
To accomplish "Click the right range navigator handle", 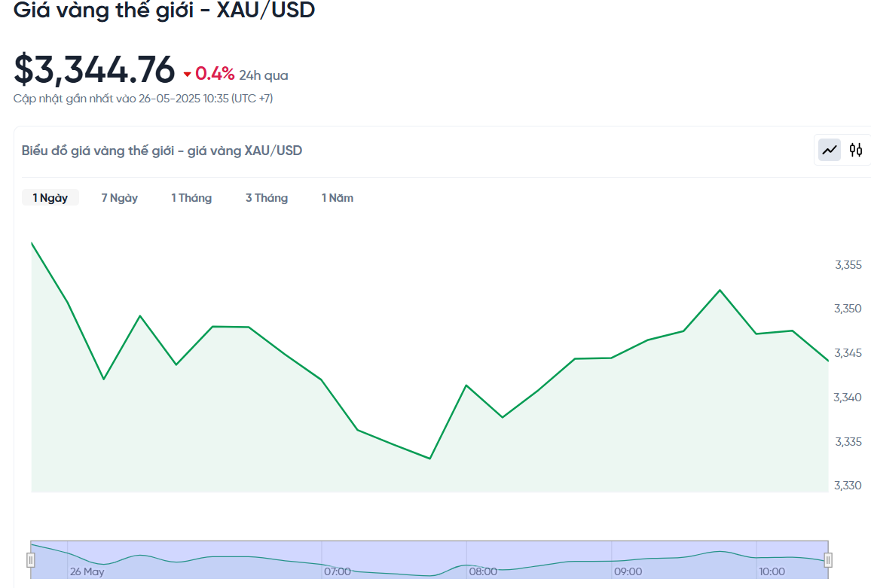I will point(827,559).
